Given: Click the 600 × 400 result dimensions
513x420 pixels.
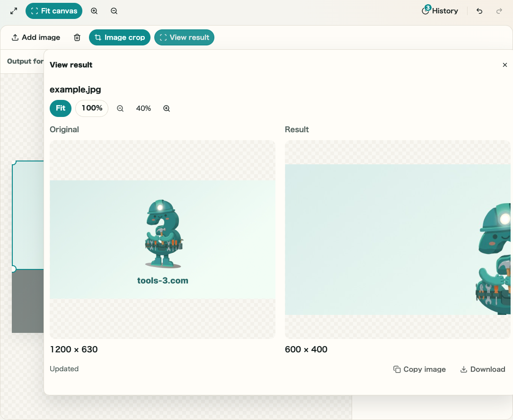Looking at the screenshot, I should (306, 349).
